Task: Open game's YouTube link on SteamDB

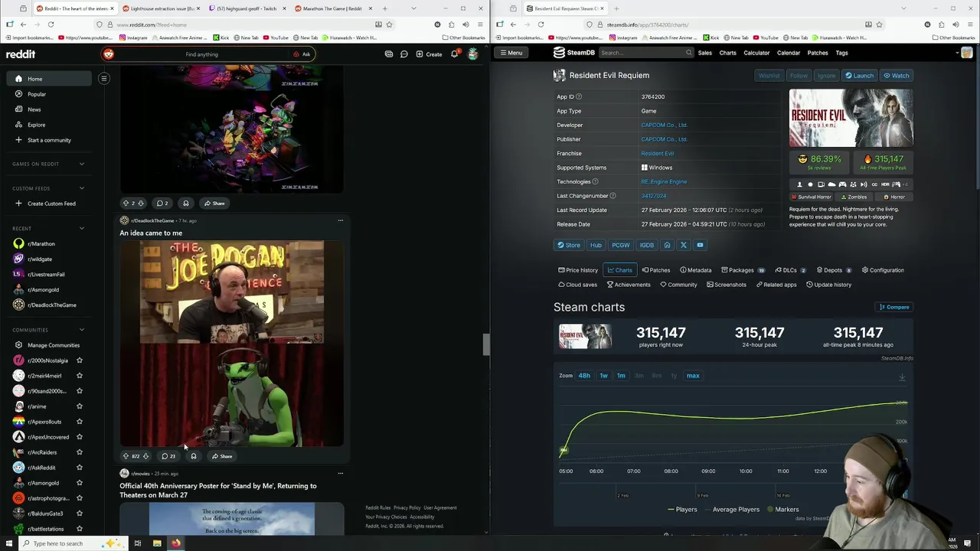Action: (701, 245)
